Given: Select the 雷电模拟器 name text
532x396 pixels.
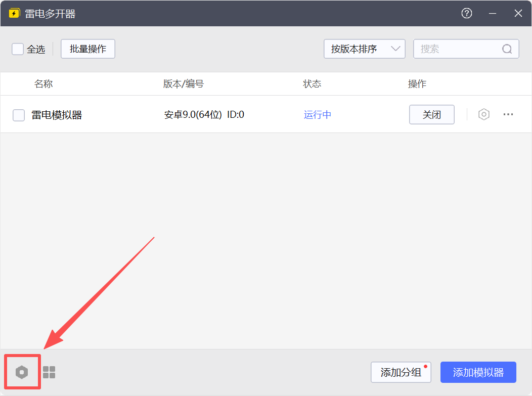Looking at the screenshot, I should (x=57, y=115).
